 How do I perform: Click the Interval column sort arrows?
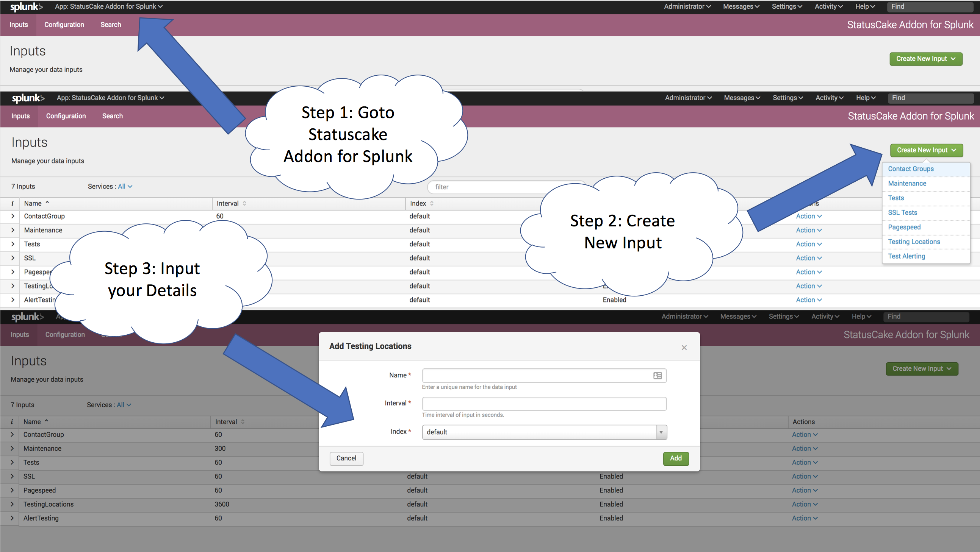tap(244, 203)
